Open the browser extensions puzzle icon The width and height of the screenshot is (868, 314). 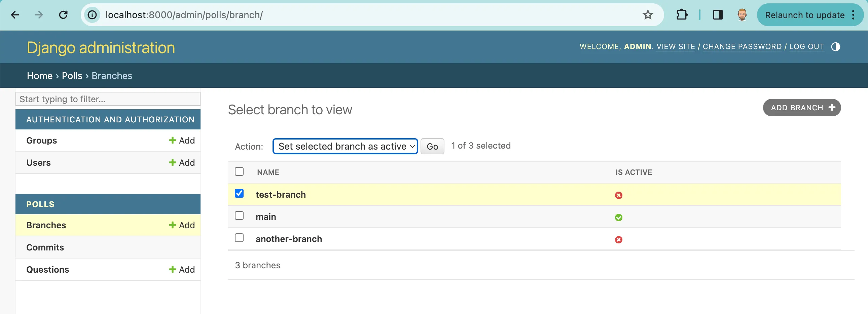pos(682,14)
